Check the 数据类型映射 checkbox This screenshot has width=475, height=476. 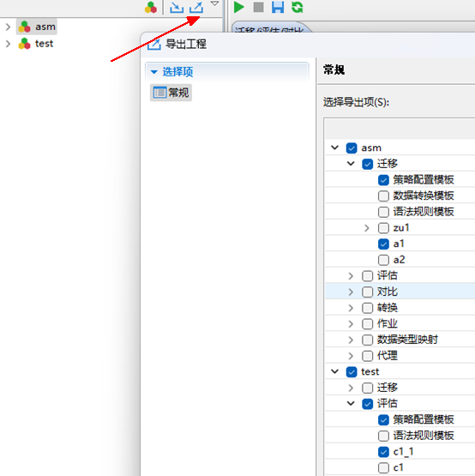[368, 340]
